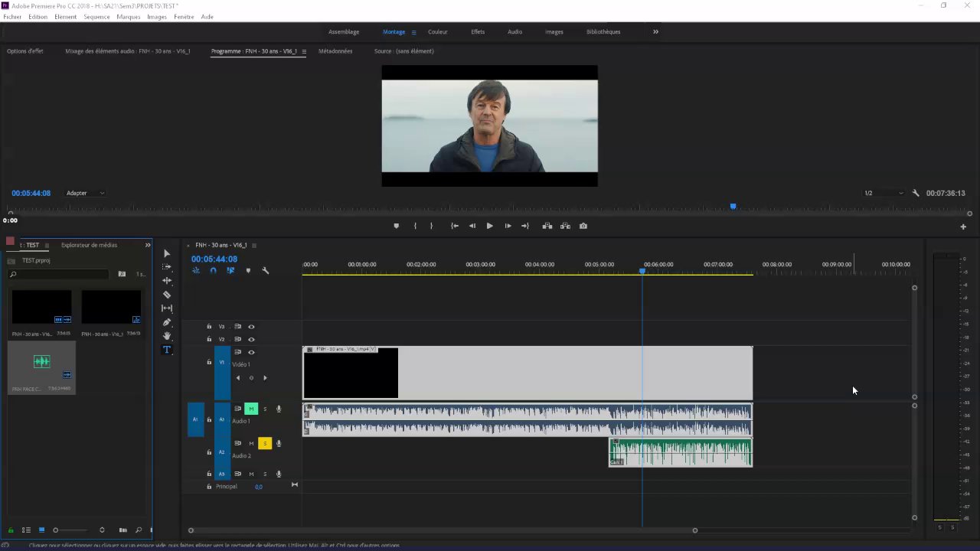The image size is (980, 551).
Task: Open the Explorateur de médias panel
Action: click(89, 245)
